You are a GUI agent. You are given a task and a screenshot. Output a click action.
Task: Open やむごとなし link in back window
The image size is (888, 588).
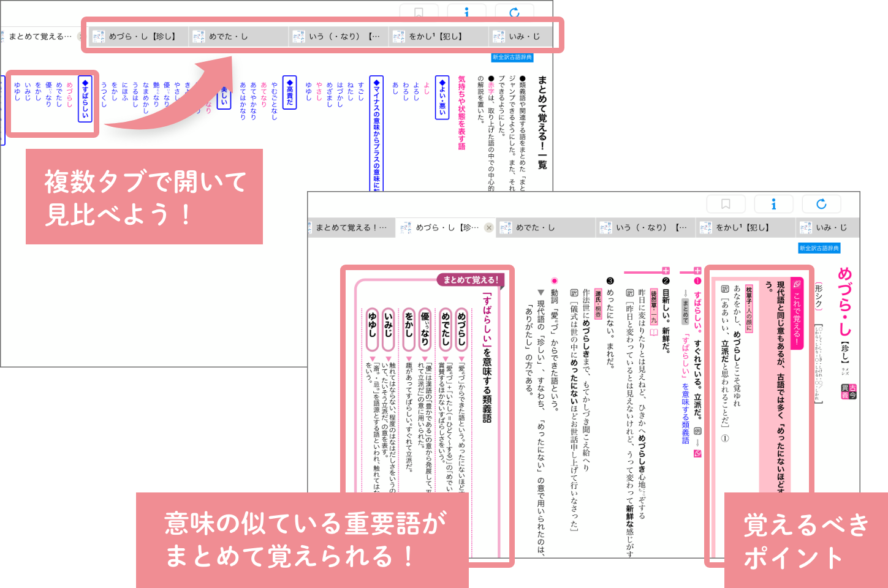click(274, 101)
